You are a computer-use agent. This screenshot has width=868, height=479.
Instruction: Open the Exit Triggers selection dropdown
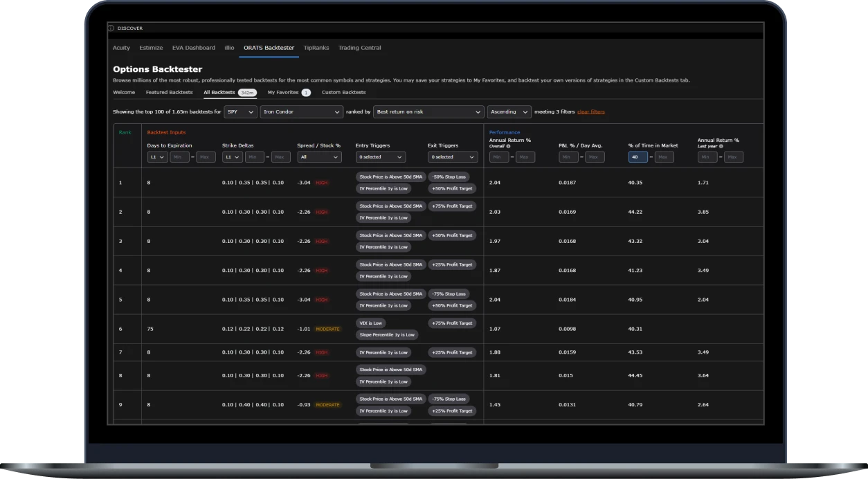click(x=453, y=157)
